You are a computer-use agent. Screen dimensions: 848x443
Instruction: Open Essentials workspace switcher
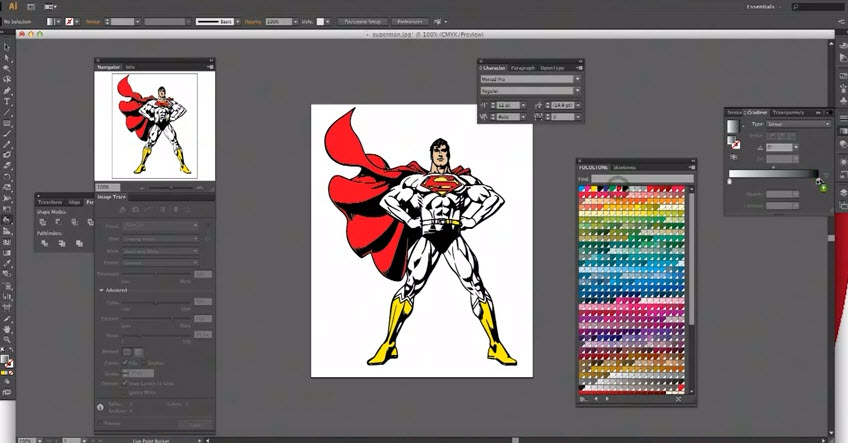(763, 6)
